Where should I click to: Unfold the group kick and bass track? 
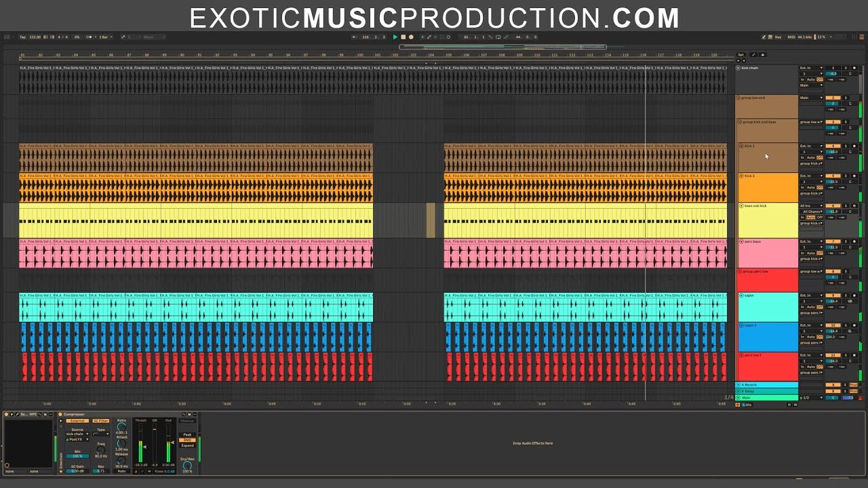[x=739, y=122]
